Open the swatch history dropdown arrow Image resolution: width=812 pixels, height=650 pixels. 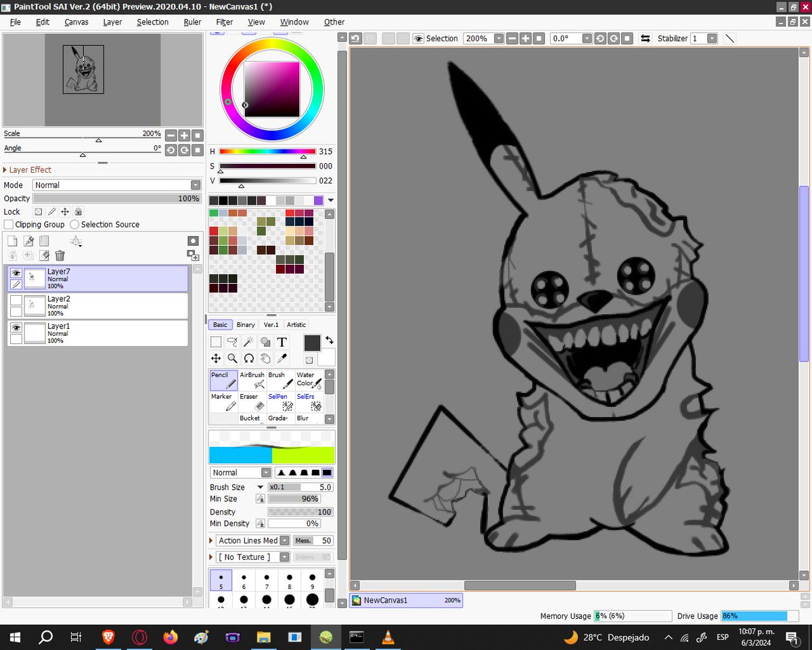[x=330, y=200]
